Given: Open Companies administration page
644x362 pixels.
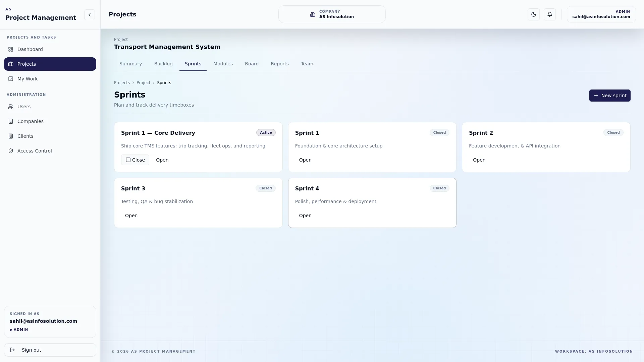Looking at the screenshot, I should click(50, 121).
